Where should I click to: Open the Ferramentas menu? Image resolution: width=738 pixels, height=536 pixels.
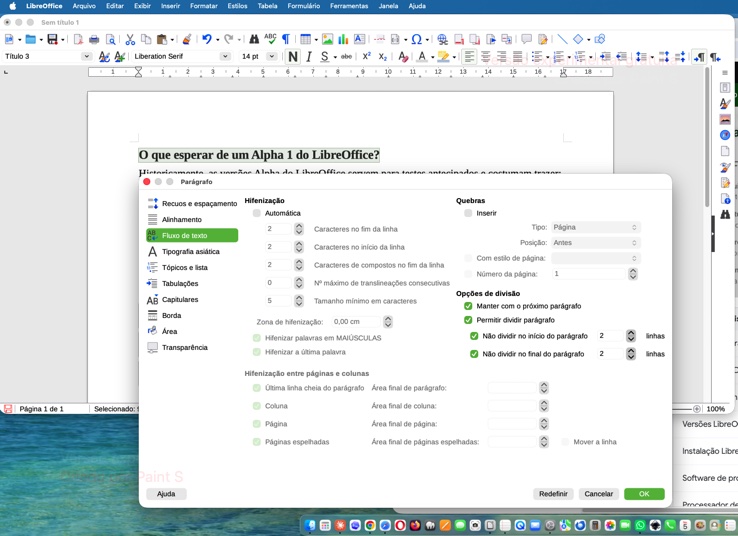tap(349, 6)
